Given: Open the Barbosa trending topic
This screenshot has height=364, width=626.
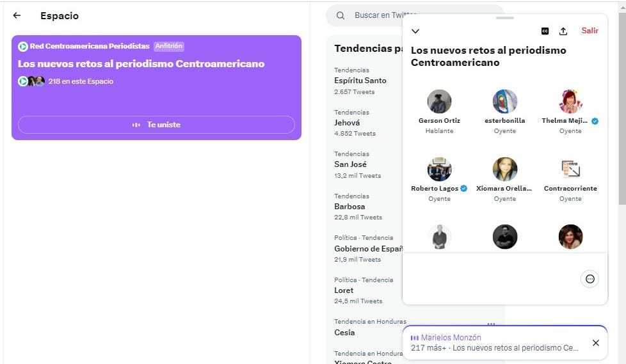Looking at the screenshot, I should tap(349, 207).
